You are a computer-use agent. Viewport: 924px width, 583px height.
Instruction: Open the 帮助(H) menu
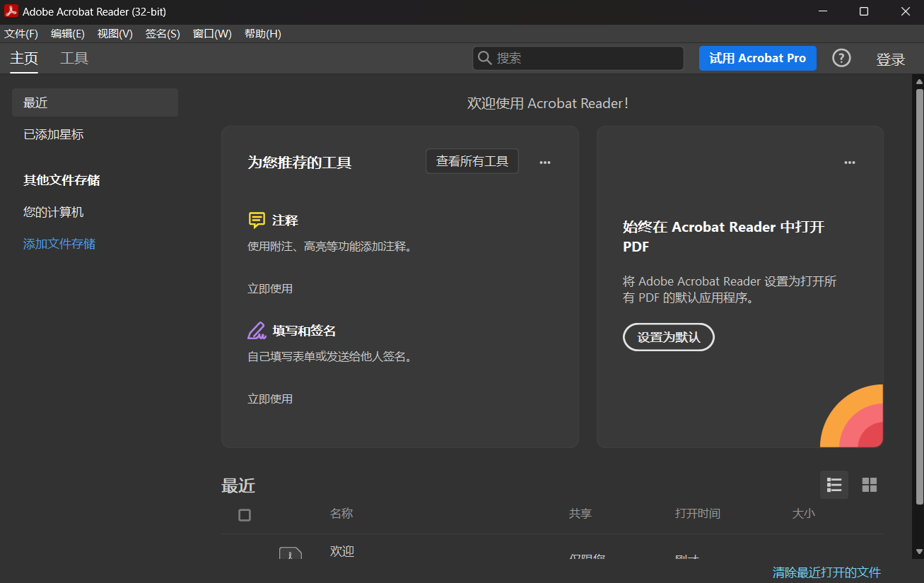[x=262, y=34]
